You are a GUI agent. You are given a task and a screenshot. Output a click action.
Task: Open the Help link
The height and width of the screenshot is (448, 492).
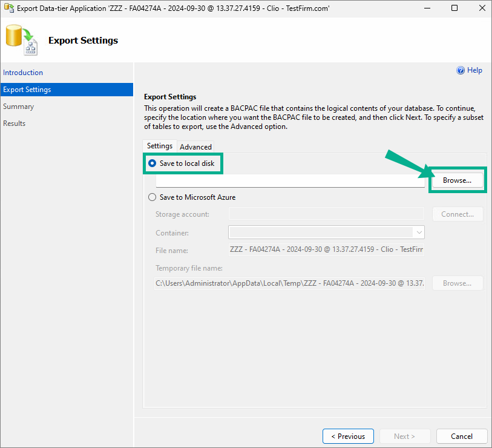click(474, 70)
